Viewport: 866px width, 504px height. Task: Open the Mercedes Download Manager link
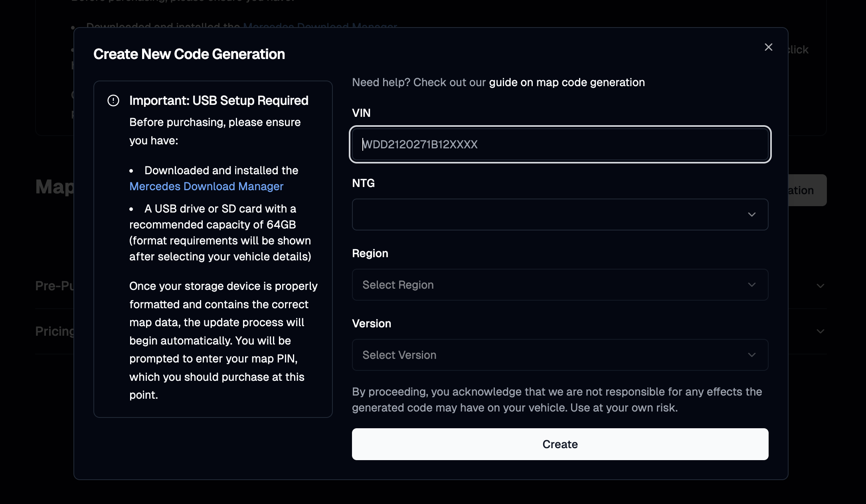point(206,186)
